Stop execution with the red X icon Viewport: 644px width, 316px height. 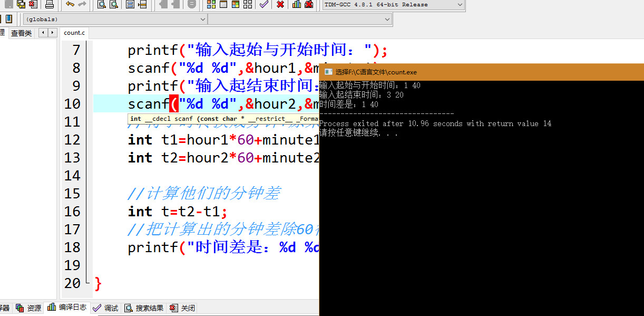[x=280, y=4]
